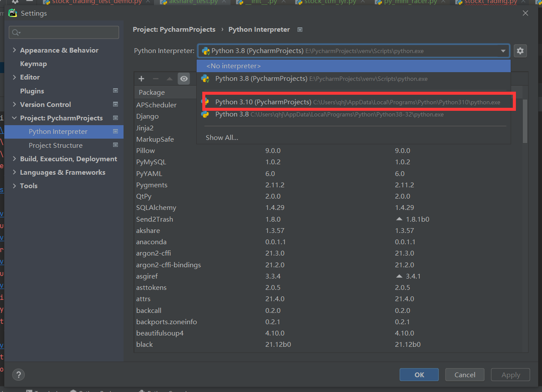Select <No interpreter> option
This screenshot has width=542, height=392.
coord(353,66)
